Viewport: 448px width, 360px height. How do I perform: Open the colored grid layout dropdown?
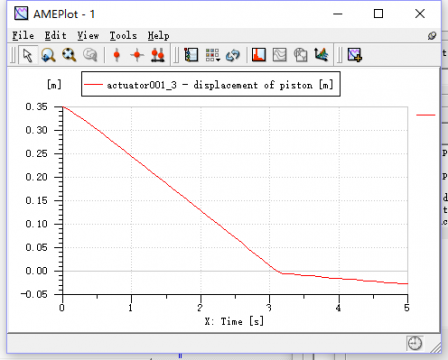(212, 55)
